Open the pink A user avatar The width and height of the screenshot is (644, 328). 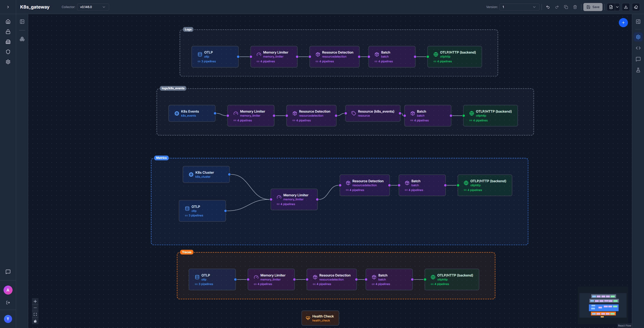tap(8, 290)
